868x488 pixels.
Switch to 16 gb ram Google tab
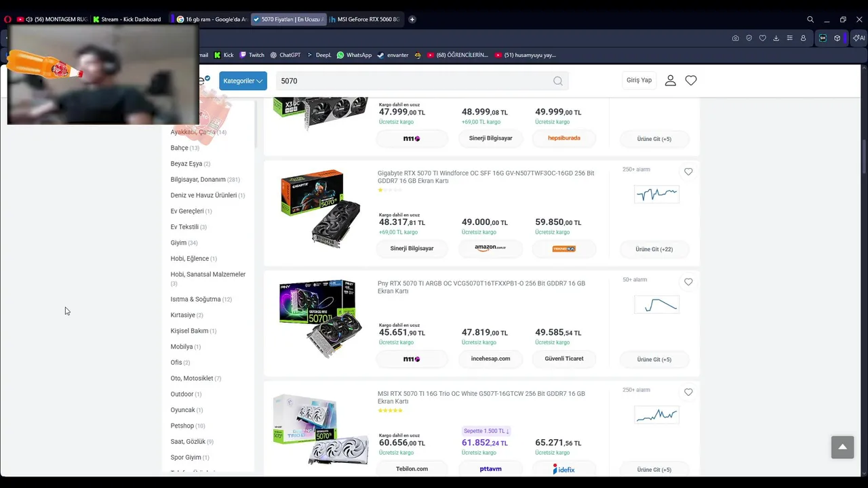210,19
